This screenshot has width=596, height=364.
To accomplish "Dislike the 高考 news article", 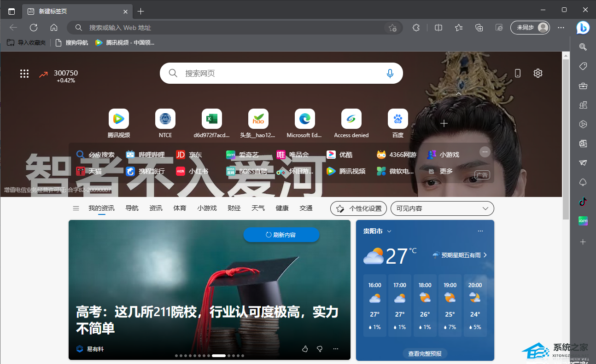I will click(x=320, y=349).
